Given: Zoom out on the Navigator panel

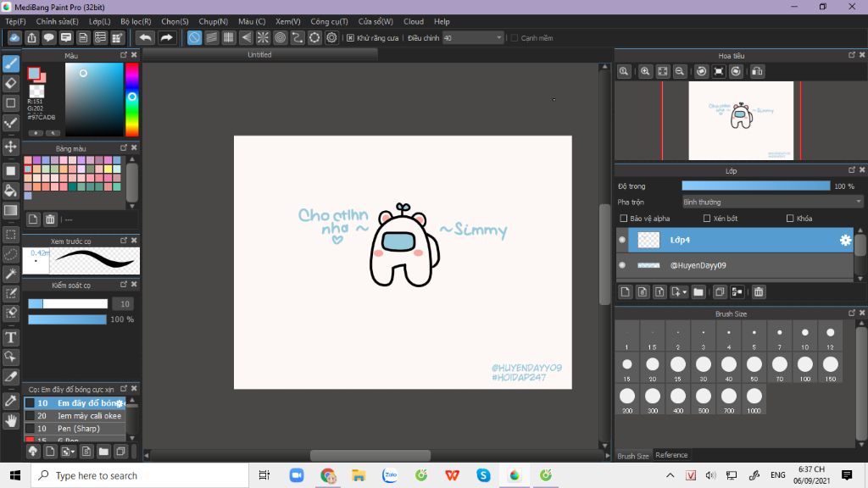Looking at the screenshot, I should click(x=679, y=71).
